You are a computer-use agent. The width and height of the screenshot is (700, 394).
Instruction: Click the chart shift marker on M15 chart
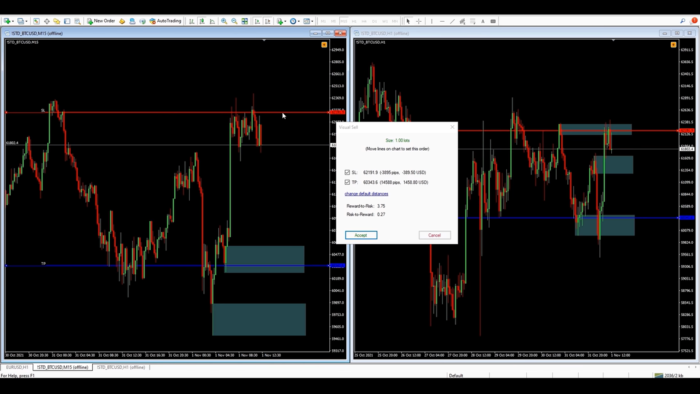tap(264, 40)
